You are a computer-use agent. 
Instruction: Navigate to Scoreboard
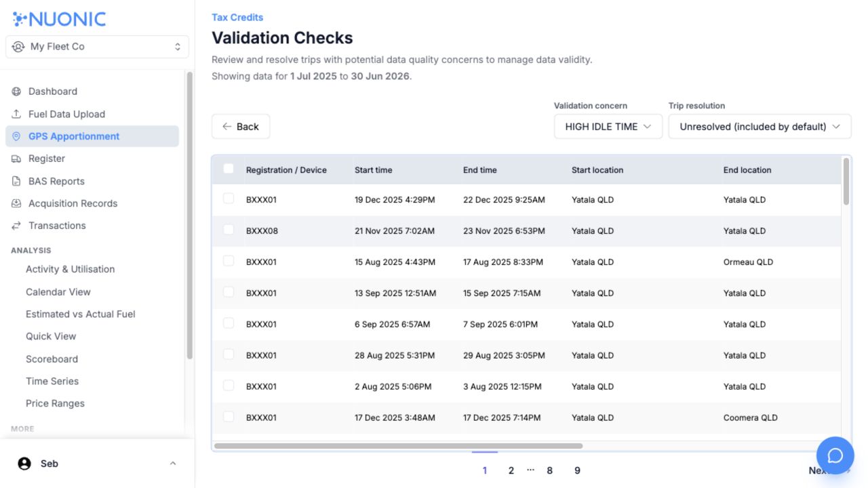pyautogui.click(x=52, y=359)
